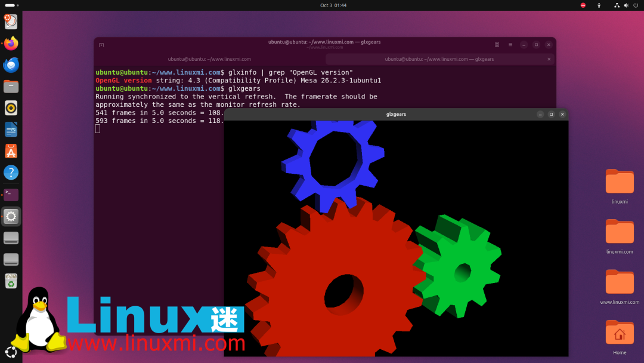Click the 'Mesa 26.2.3-1ubuntu1' text
Screen dimensions: 644x363
click(x=341, y=81)
